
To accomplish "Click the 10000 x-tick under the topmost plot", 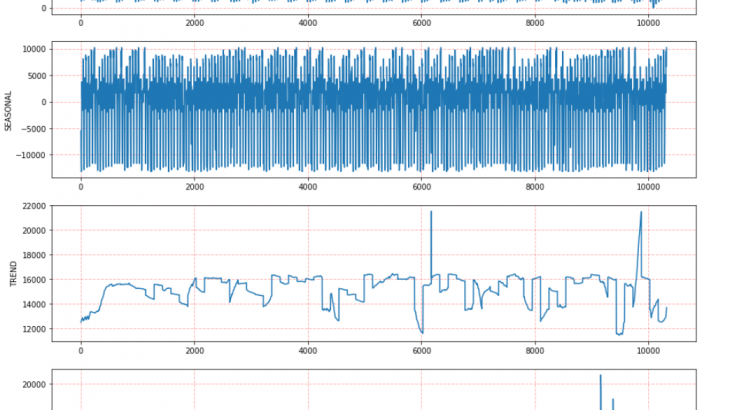I will coord(648,23).
